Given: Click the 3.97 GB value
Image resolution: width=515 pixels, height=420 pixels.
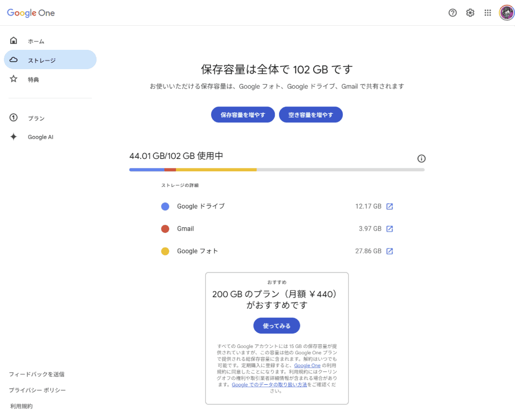Looking at the screenshot, I should coord(370,228).
